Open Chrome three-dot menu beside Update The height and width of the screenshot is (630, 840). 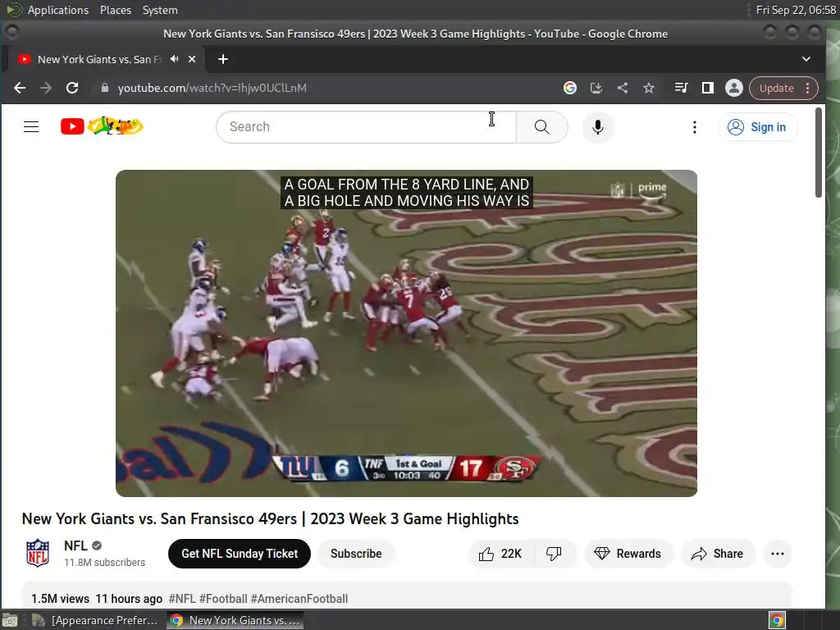(808, 88)
